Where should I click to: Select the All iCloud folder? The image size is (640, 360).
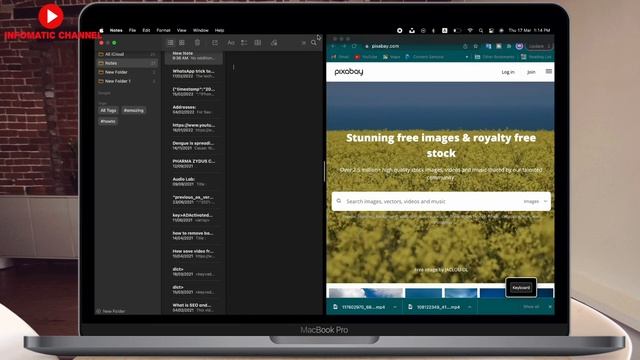127,54
